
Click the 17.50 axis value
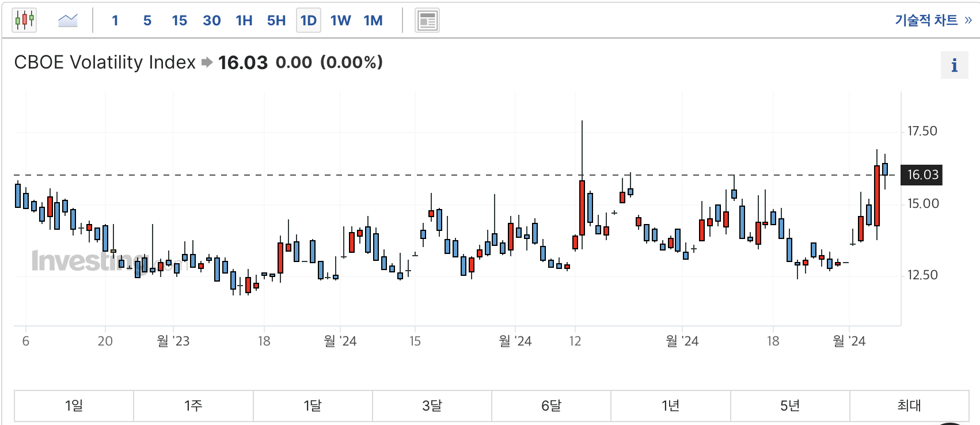[922, 131]
